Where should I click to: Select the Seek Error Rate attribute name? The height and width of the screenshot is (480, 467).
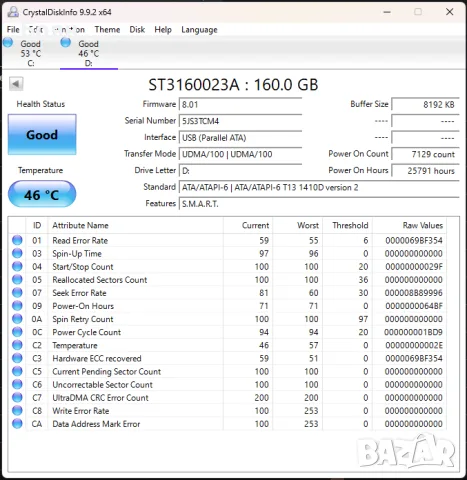[79, 293]
